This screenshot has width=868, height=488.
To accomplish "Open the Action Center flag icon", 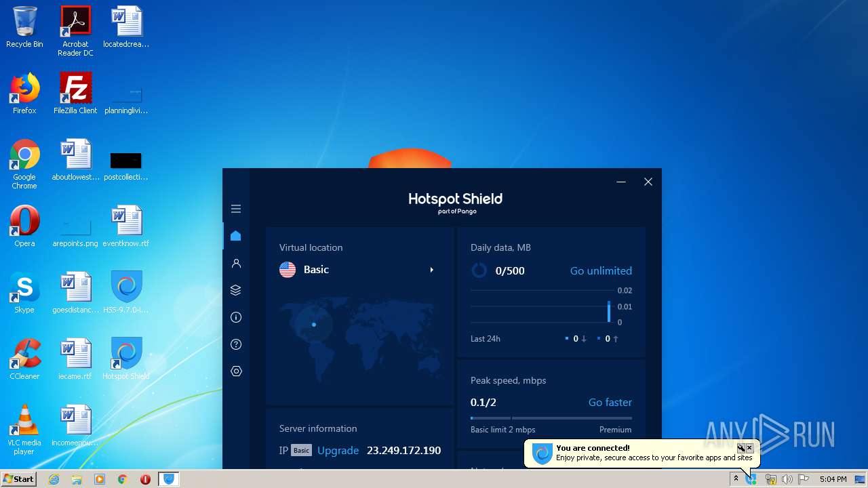I will [804, 479].
